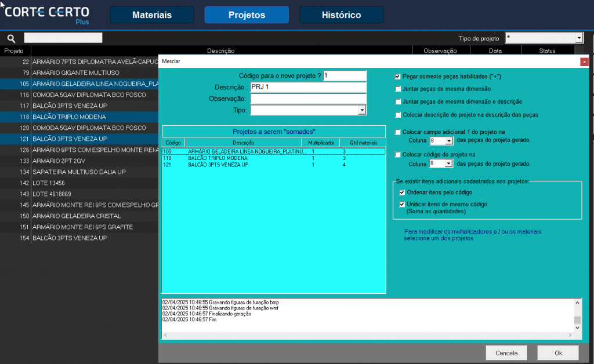Open the 'Tipo de projeto' filter dropdown
This screenshot has height=364, width=594.
[579, 38]
